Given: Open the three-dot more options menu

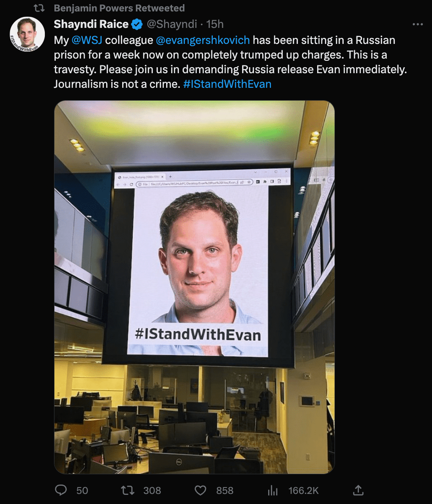Looking at the screenshot, I should pyautogui.click(x=417, y=24).
